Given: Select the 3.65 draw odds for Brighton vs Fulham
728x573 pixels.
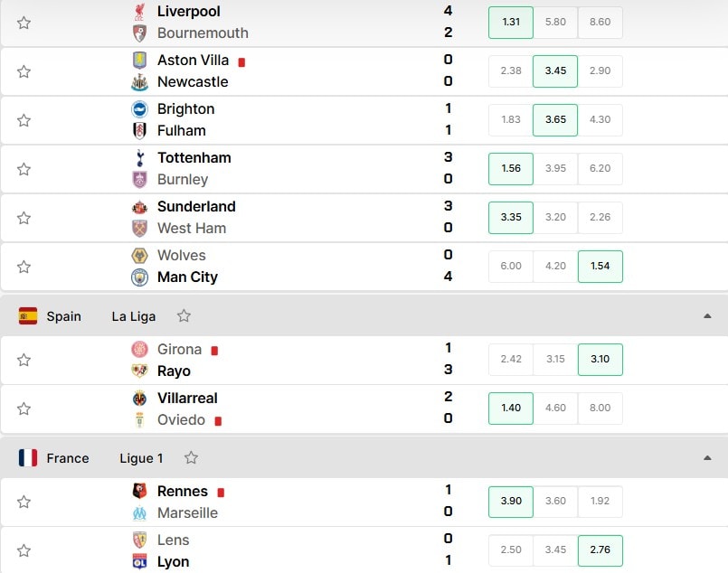Looking at the screenshot, I should tap(555, 119).
